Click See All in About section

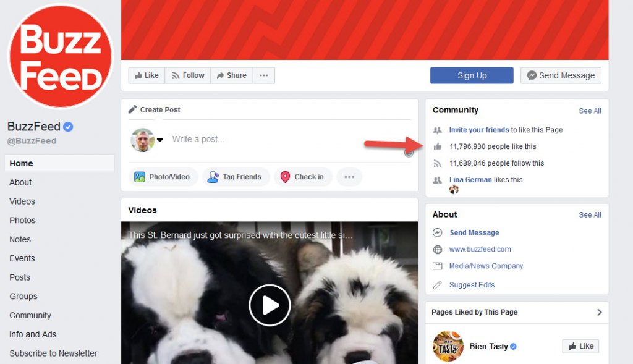point(590,215)
